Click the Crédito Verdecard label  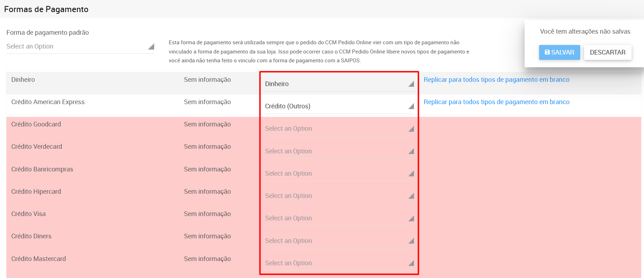[37, 147]
